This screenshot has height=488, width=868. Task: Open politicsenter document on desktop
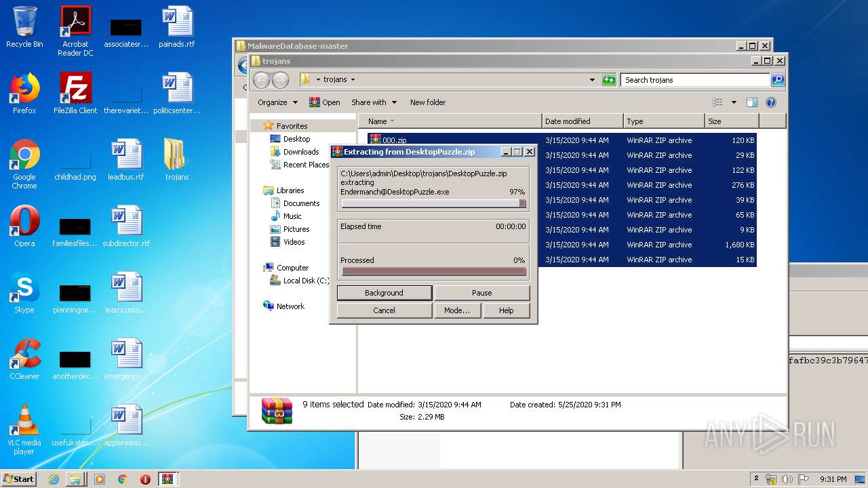click(177, 94)
